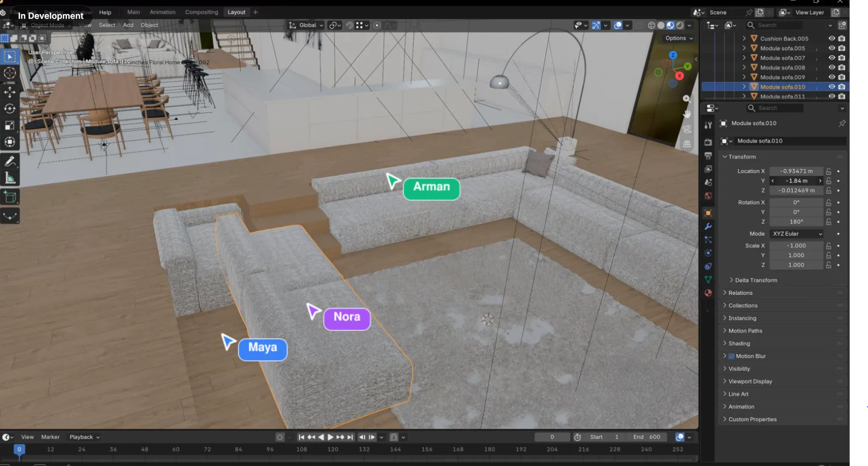The height and width of the screenshot is (466, 868).
Task: Hide Module sofa.007 with eye icon
Action: [831, 58]
